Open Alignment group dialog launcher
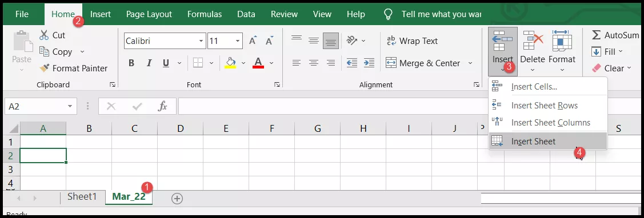The image size is (644, 218). pos(477,84)
